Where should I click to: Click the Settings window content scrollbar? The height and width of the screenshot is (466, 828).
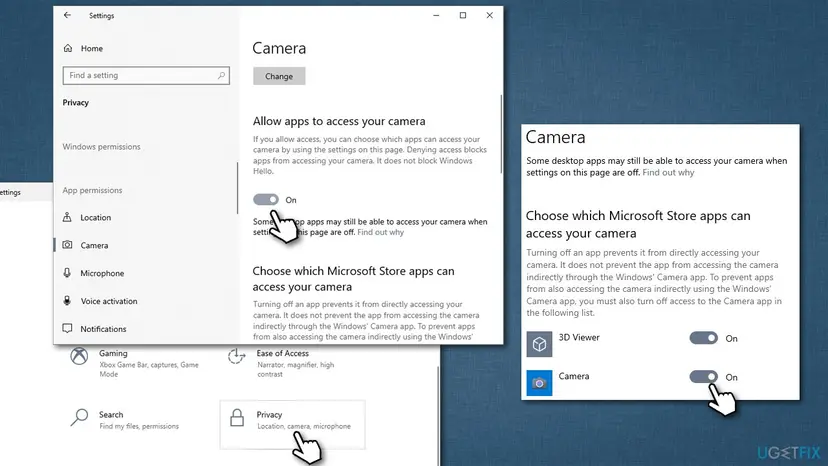501,134
